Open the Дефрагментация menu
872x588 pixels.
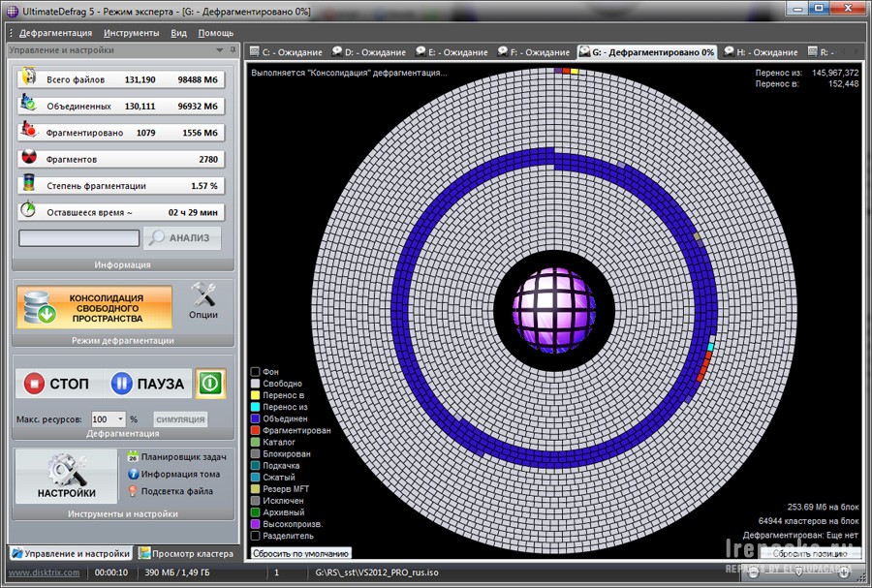pos(55,33)
